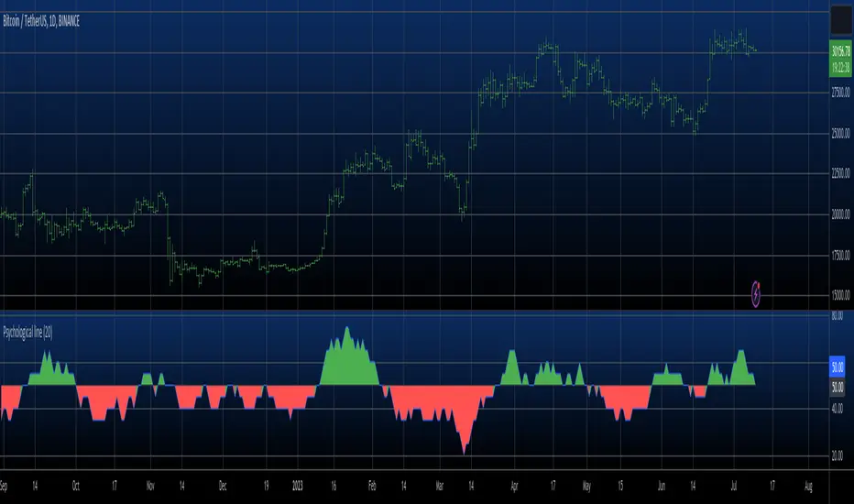Click the Sep label on time axis
This screenshot has width=854, height=504.
click(4, 486)
